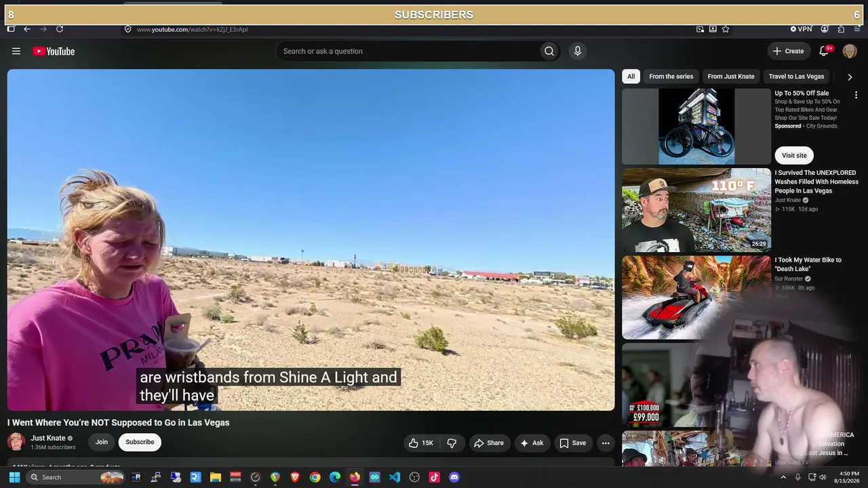The height and width of the screenshot is (488, 868).
Task: Click the search magnifier button
Action: [549, 51]
